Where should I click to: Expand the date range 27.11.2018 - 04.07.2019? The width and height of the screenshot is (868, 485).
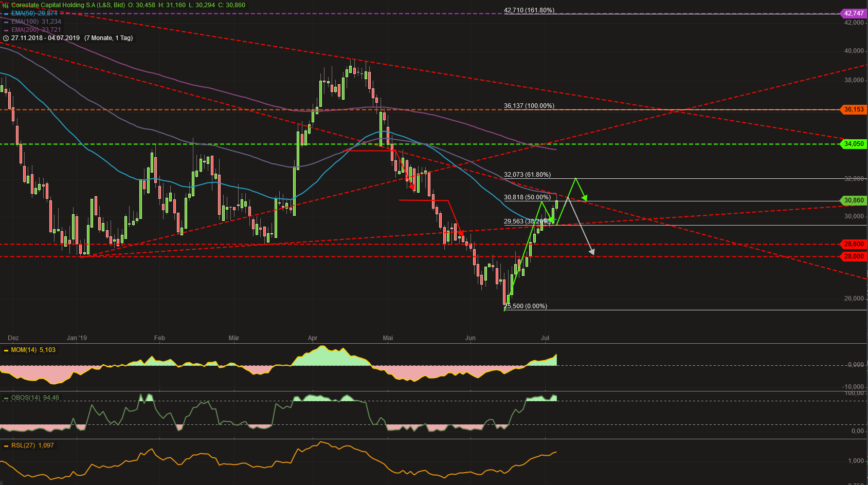point(45,38)
